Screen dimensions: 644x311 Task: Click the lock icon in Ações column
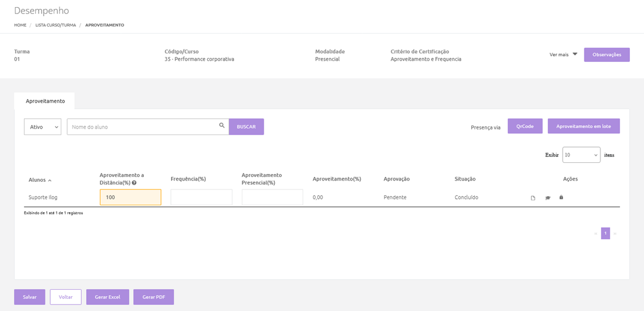[x=561, y=197]
